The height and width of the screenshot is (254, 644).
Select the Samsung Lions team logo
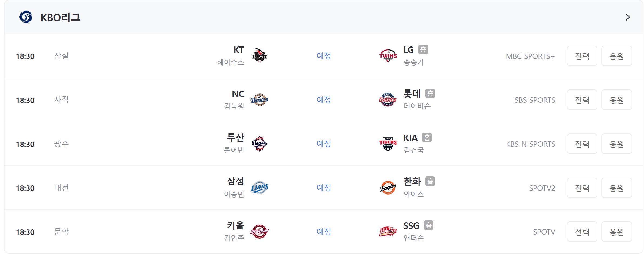[259, 188]
